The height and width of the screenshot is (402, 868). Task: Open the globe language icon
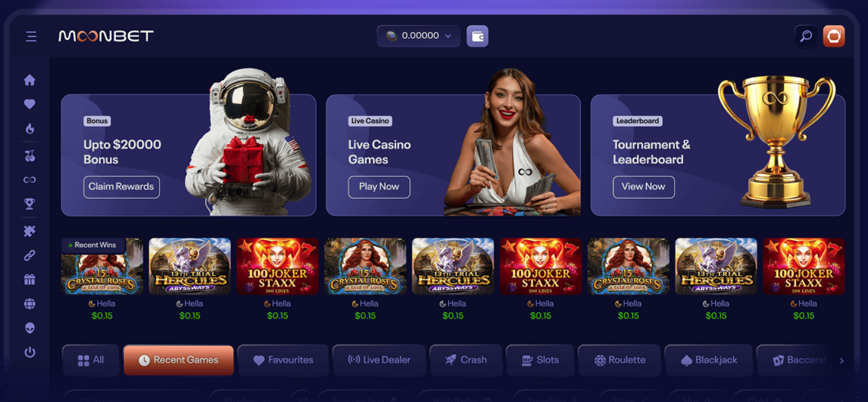pyautogui.click(x=29, y=304)
